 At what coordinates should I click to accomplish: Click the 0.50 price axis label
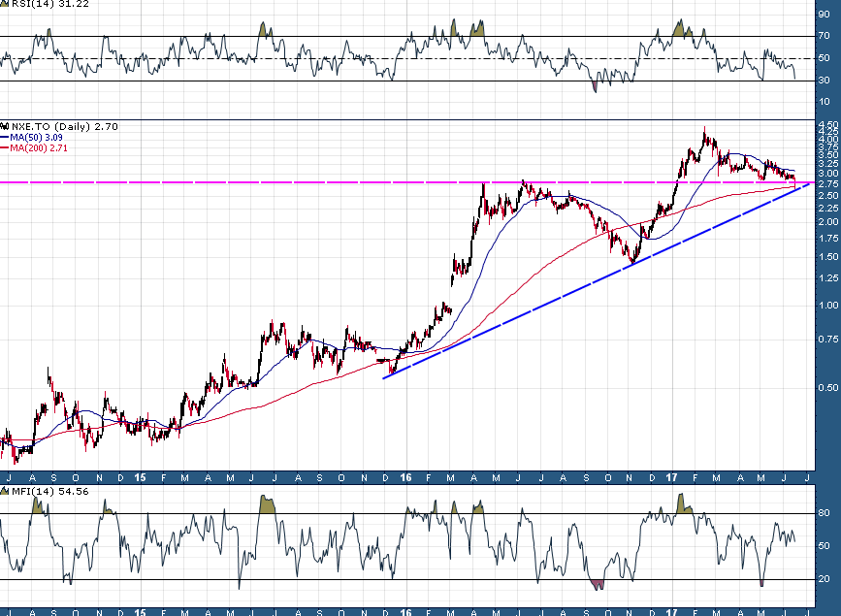tap(828, 387)
